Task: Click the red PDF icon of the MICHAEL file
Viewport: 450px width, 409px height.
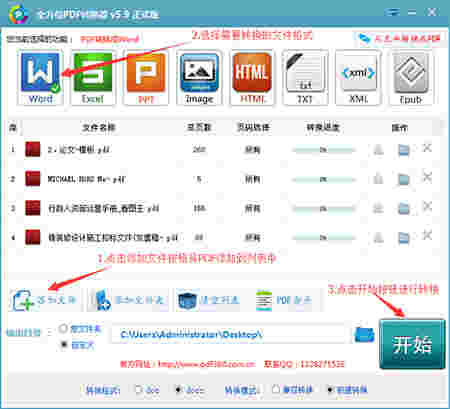Action: point(33,179)
